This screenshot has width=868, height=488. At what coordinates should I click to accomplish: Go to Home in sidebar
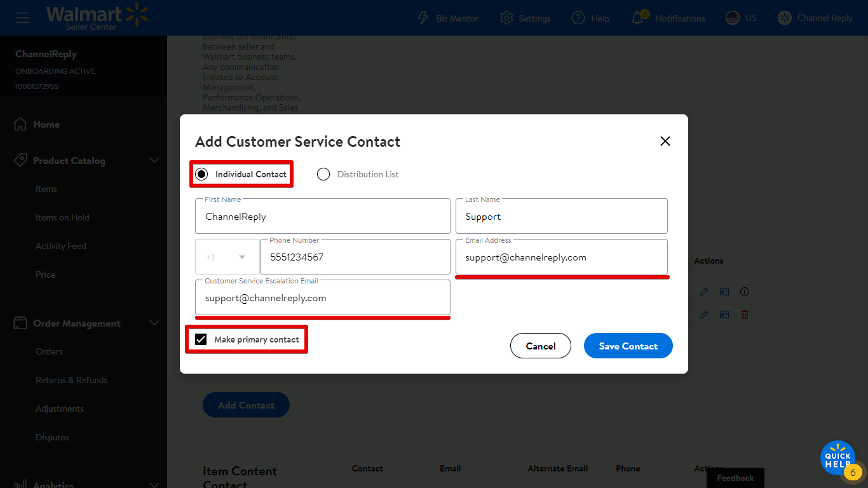(x=46, y=125)
